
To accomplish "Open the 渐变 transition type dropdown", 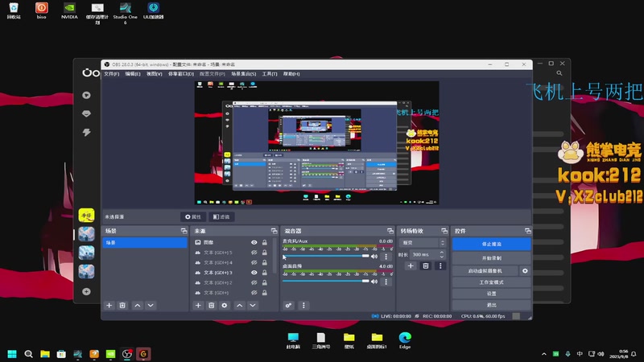I will 422,243.
